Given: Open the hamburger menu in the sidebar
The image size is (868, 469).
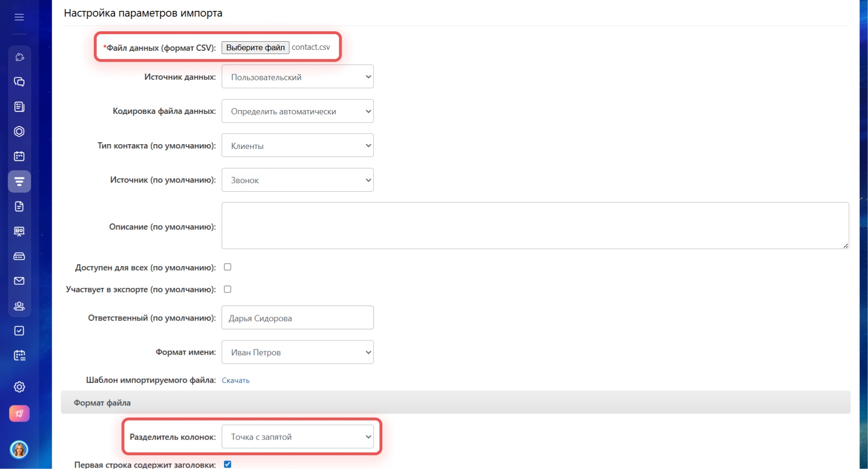Looking at the screenshot, I should pos(19,18).
